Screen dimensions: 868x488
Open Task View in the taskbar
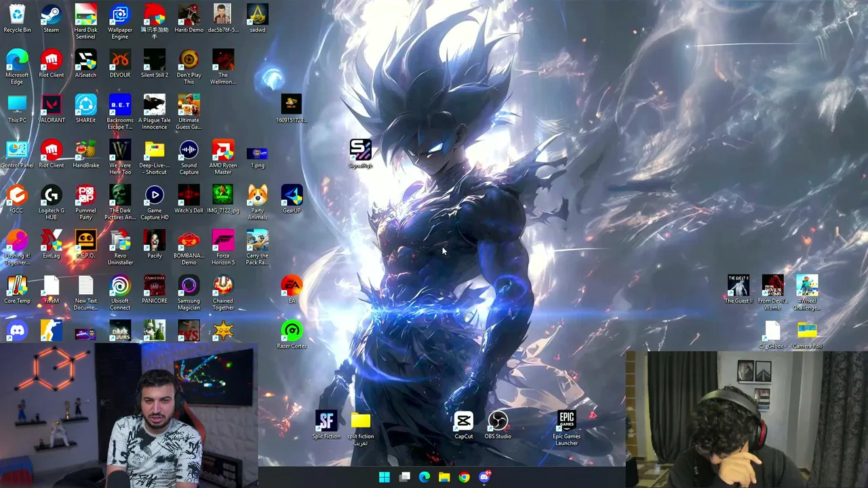click(x=405, y=477)
